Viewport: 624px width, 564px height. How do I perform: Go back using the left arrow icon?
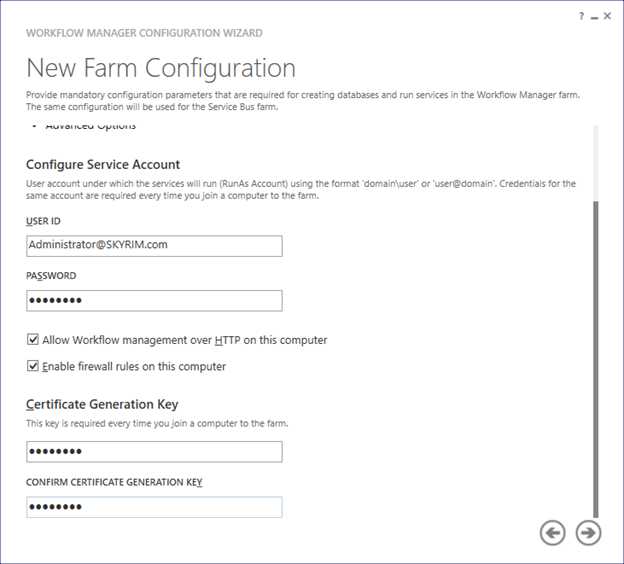pyautogui.click(x=552, y=533)
